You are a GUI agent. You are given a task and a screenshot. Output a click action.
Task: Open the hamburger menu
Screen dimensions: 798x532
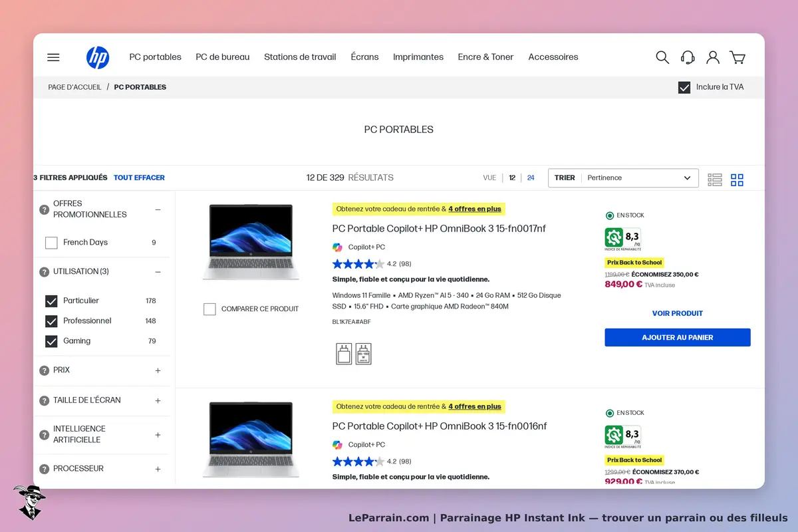click(53, 57)
